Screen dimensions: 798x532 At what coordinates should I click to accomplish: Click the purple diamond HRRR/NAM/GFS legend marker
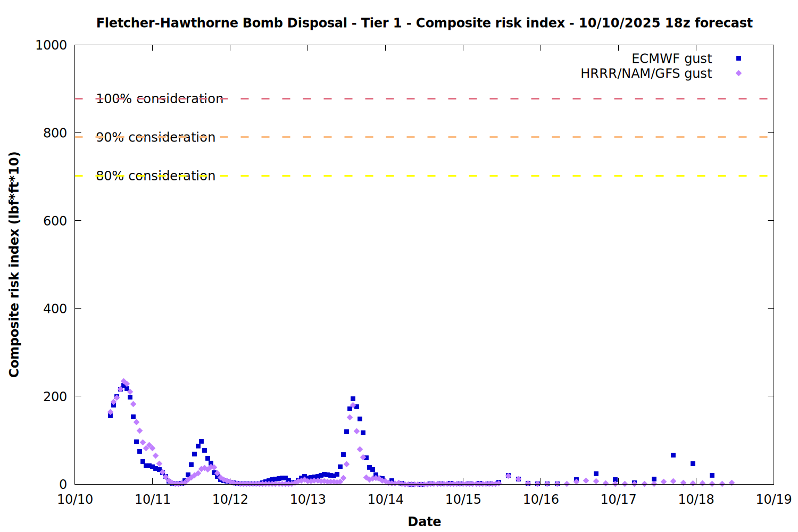pos(738,73)
